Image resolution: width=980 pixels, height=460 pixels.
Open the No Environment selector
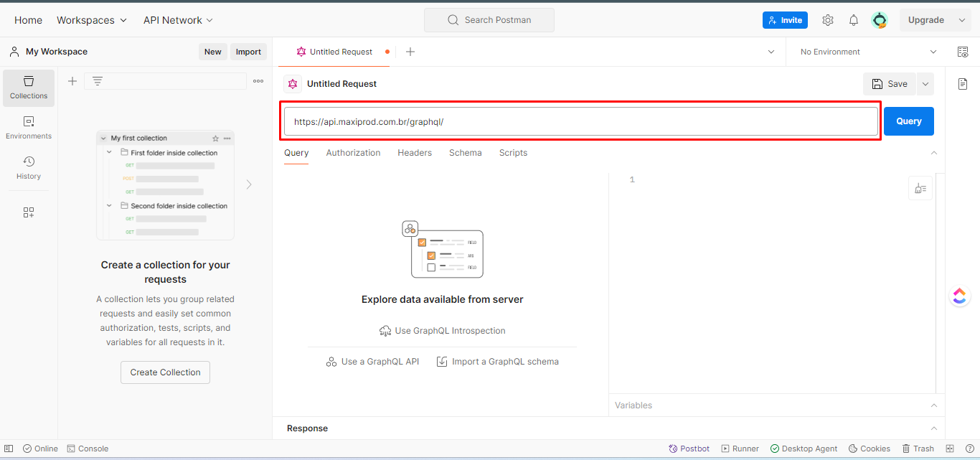(x=868, y=52)
